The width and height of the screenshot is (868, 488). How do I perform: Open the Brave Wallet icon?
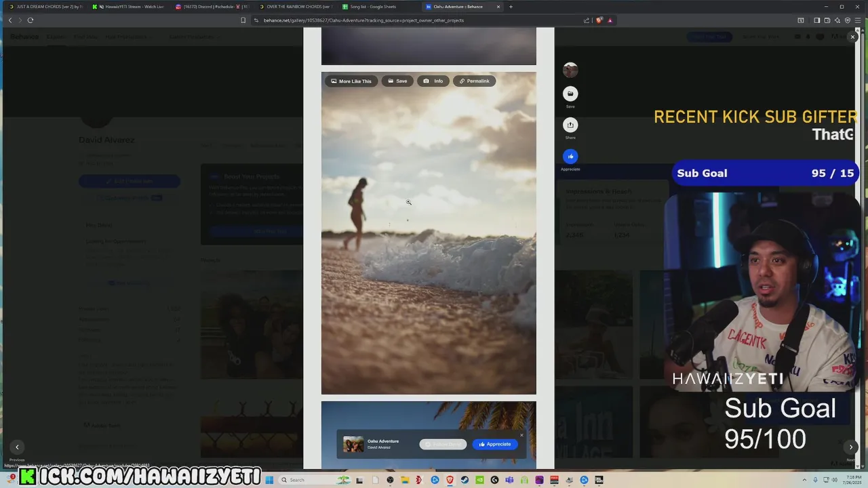point(827,20)
